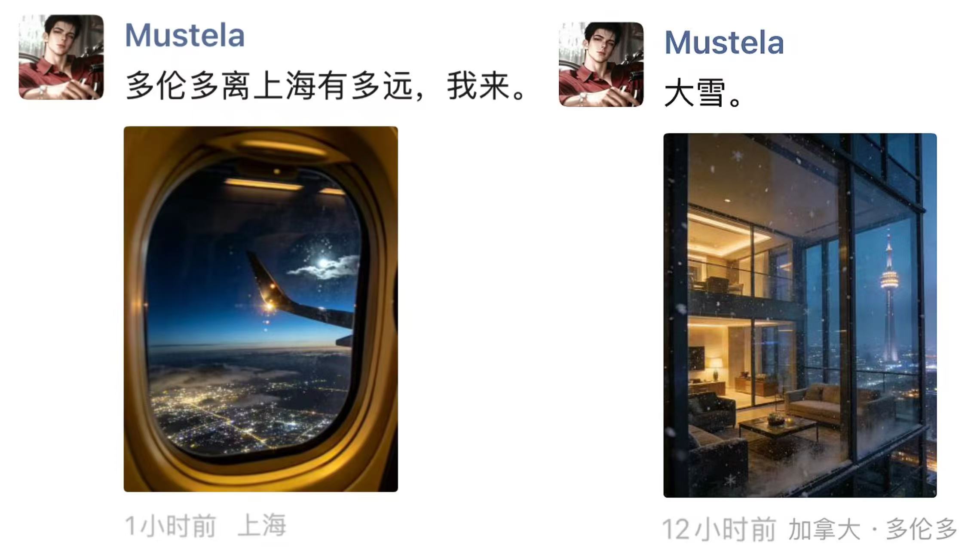980x551 pixels.
Task: Open the Mustela username above the 大雪 post
Action: tap(724, 43)
